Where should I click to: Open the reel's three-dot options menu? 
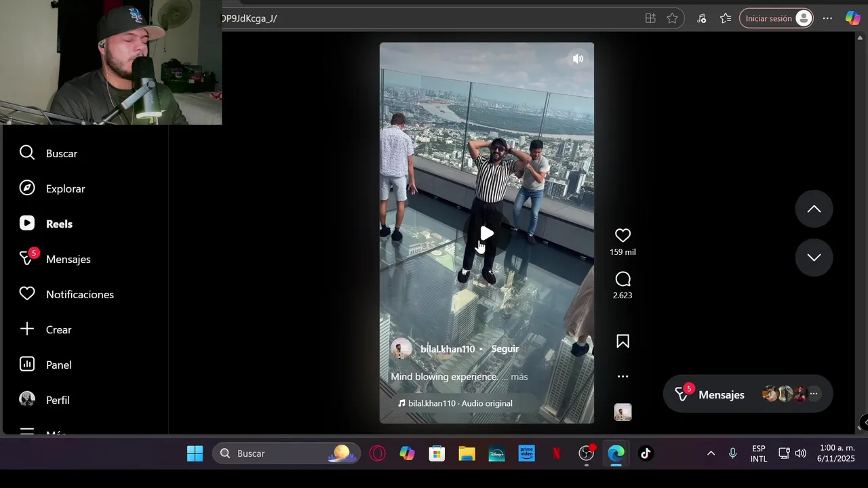(x=623, y=376)
